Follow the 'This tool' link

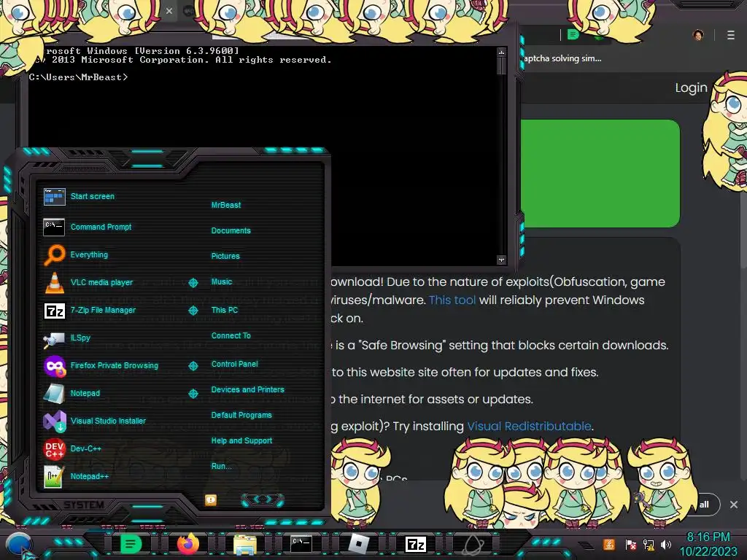tap(452, 300)
